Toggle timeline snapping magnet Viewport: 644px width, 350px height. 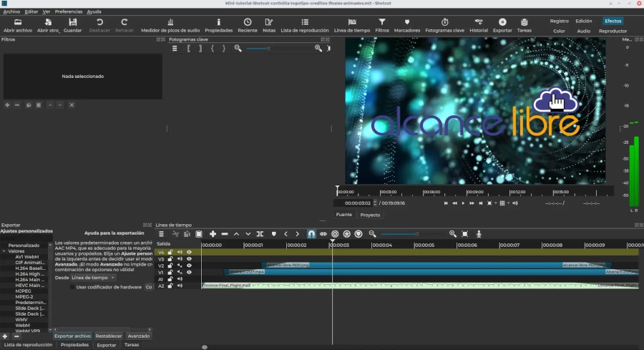[311, 234]
